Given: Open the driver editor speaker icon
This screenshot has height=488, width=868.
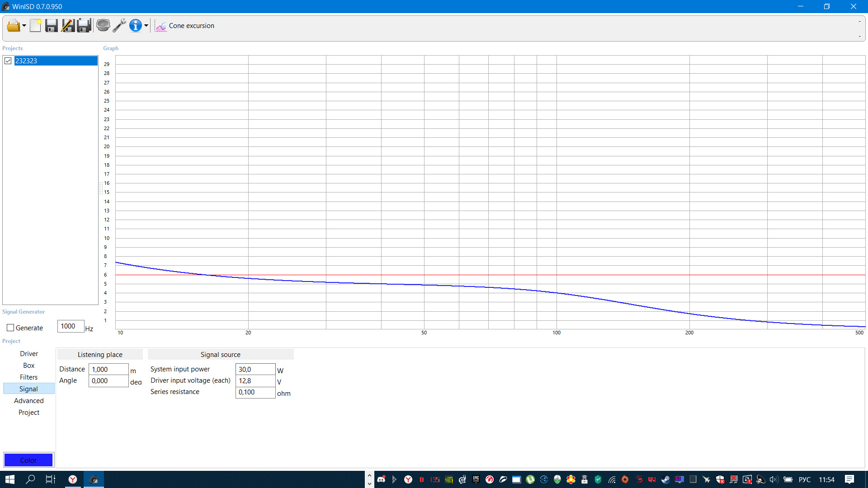Looking at the screenshot, I should coord(103,25).
